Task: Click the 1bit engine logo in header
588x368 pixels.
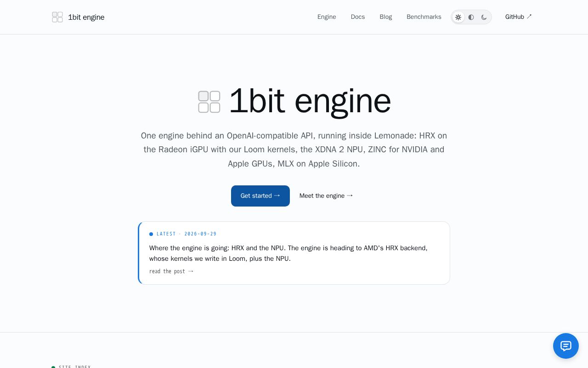Action: pyautogui.click(x=57, y=17)
